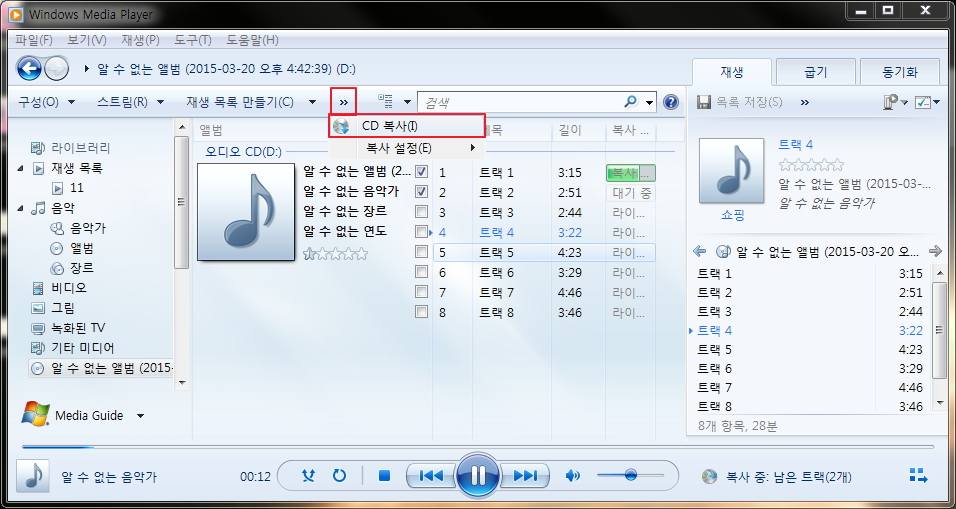Check 트랙 6 checkbox
This screenshot has width=956, height=509.
[421, 271]
